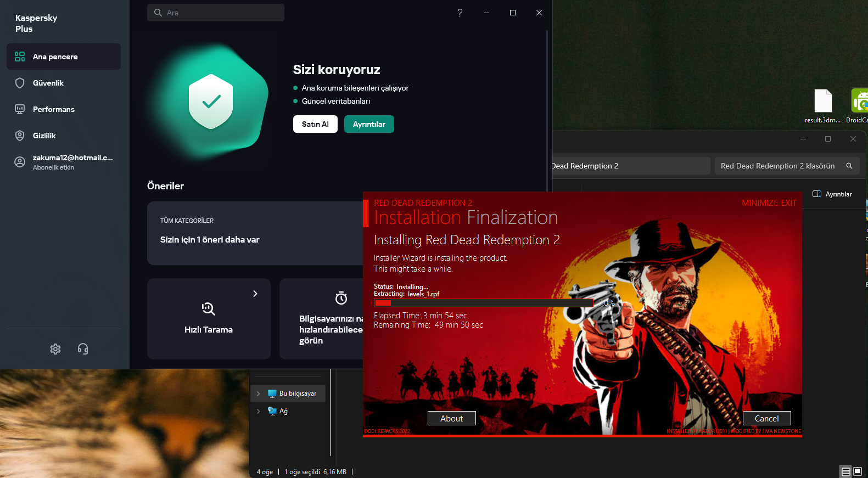Viewport: 868px width, 478px height.
Task: Click the 'Extracting: levels_1.rpf' text
Action: 406,294
